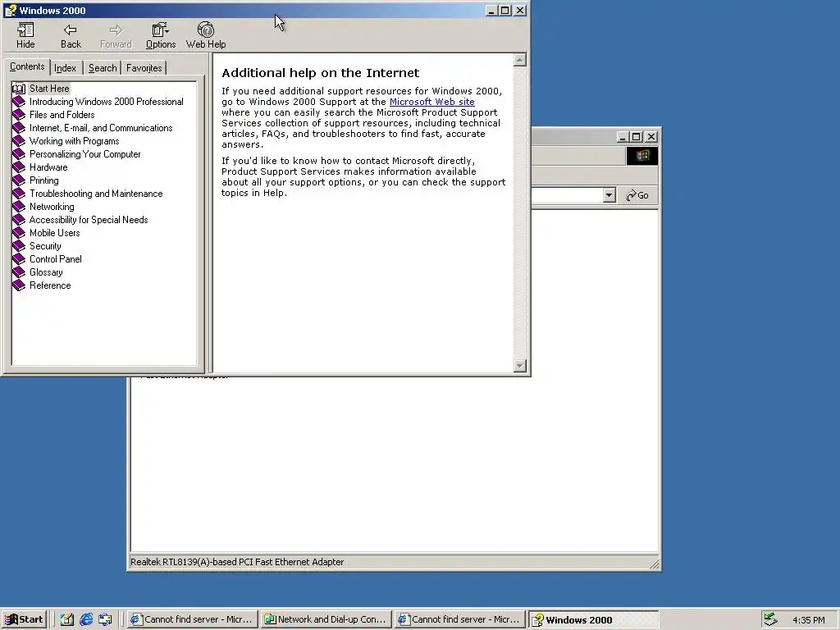Select the Start Here topic

49,89
